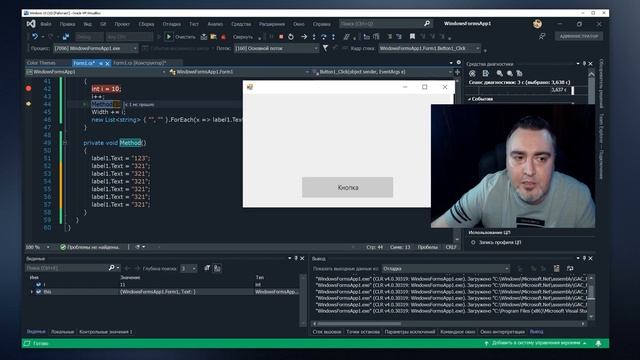
Task: Click the output pane vertical scrollbar
Action: click(x=591, y=297)
